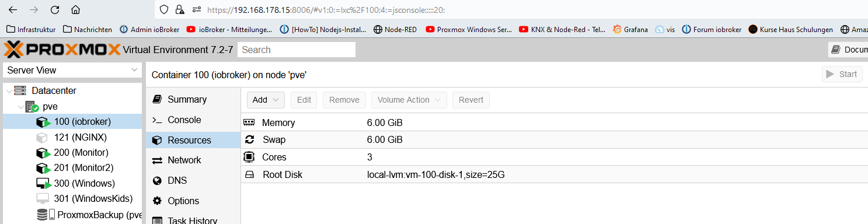Select the Cores row value 3
Screen dimensions: 868x224
pos(369,157)
